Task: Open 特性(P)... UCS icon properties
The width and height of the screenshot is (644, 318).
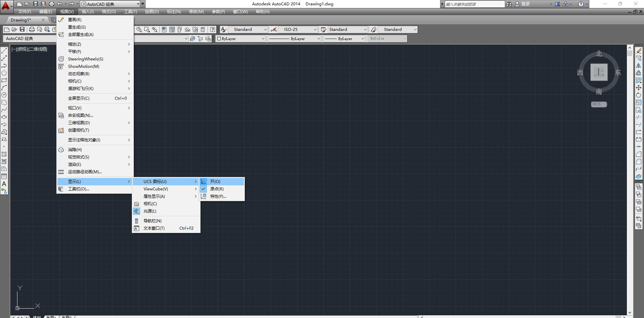Action: (x=222, y=196)
